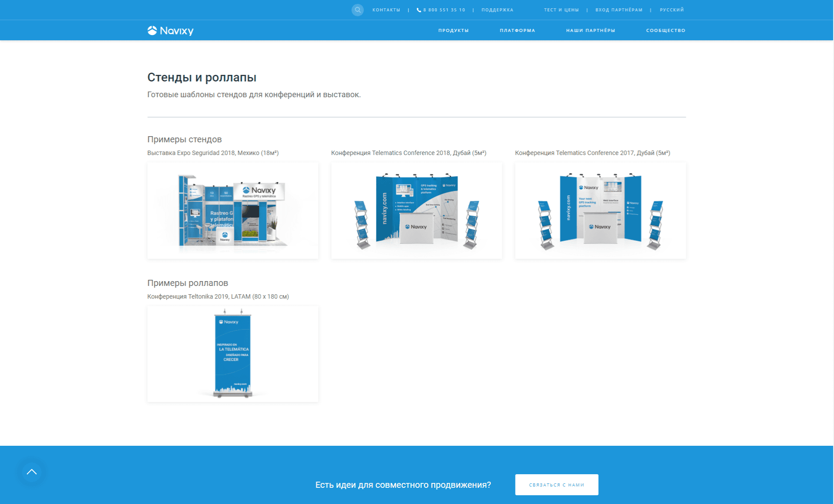Open Expo Seguridad 2018 stand thumbnail
This screenshot has width=834, height=504.
(233, 211)
